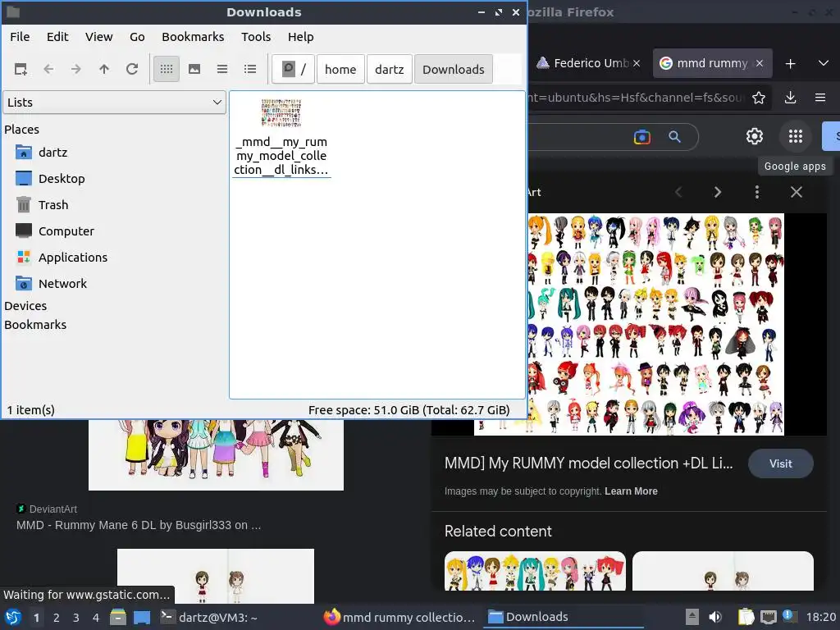Click the Visit button
Image resolution: width=840 pixels, height=630 pixels.
[781, 464]
